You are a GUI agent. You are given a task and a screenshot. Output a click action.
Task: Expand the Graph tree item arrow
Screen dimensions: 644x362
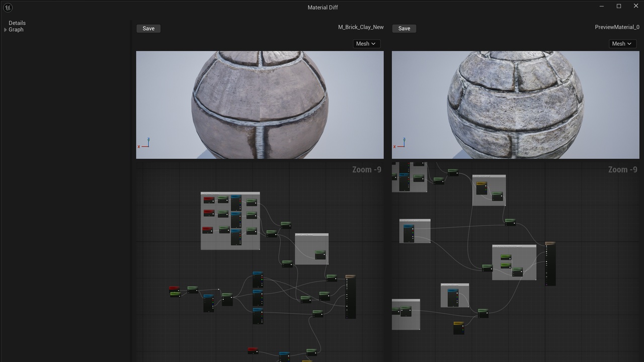pyautogui.click(x=6, y=30)
